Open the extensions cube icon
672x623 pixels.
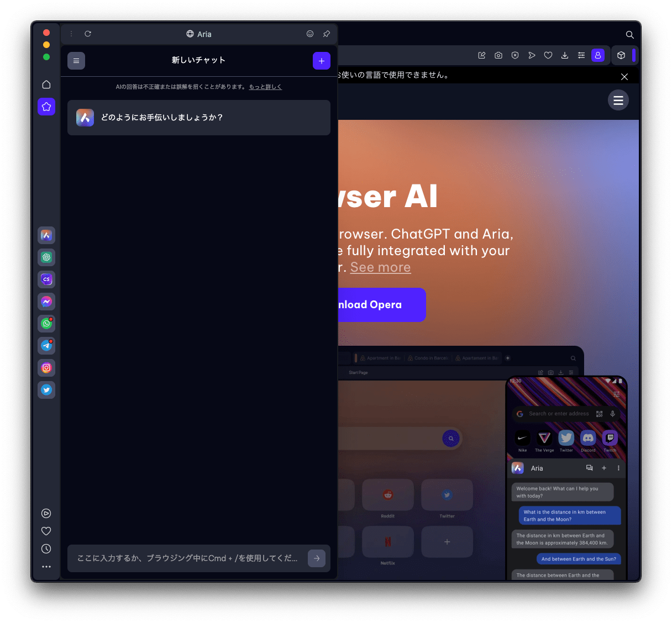[621, 55]
